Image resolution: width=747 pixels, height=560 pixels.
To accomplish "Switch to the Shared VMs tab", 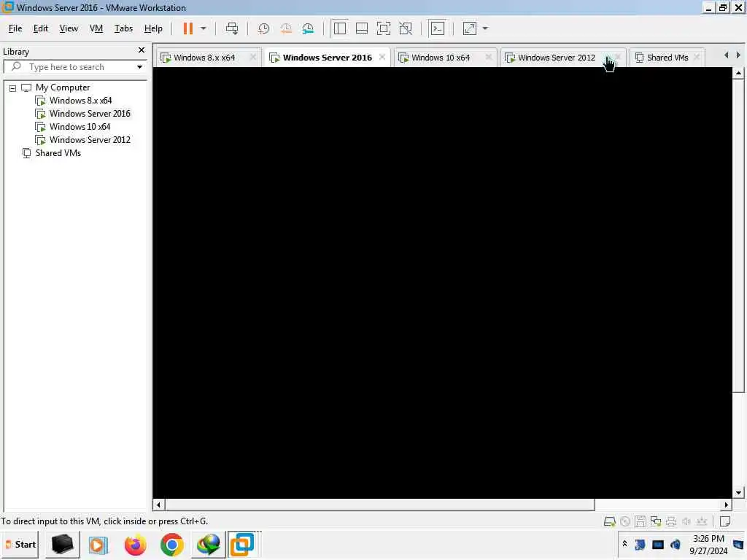I will 667,58.
